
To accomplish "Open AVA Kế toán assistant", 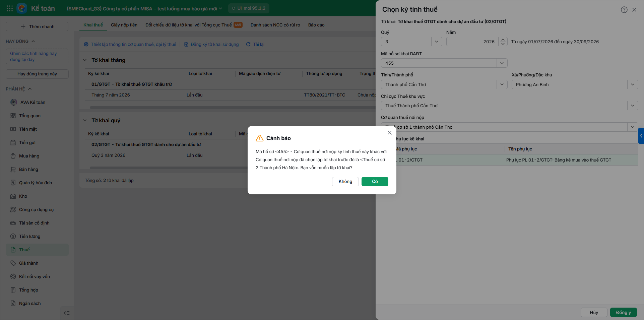I will click(33, 102).
